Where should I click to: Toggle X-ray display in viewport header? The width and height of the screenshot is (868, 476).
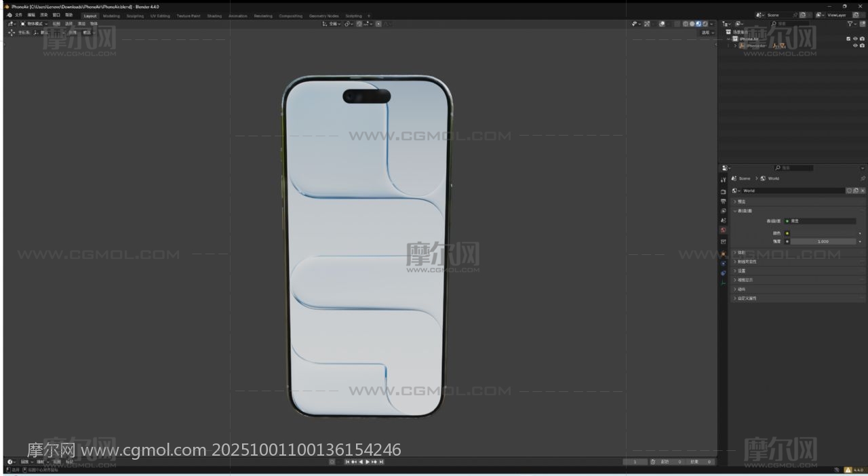coord(662,24)
